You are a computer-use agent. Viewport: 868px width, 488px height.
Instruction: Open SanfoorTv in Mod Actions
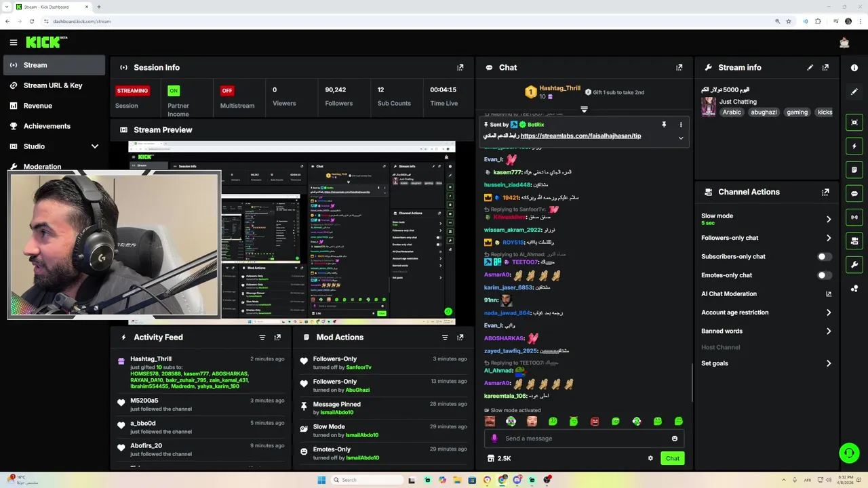tap(359, 367)
